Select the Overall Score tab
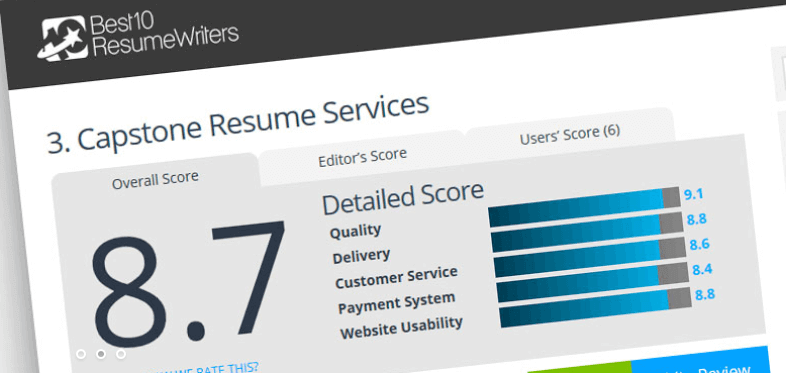 click(x=155, y=179)
